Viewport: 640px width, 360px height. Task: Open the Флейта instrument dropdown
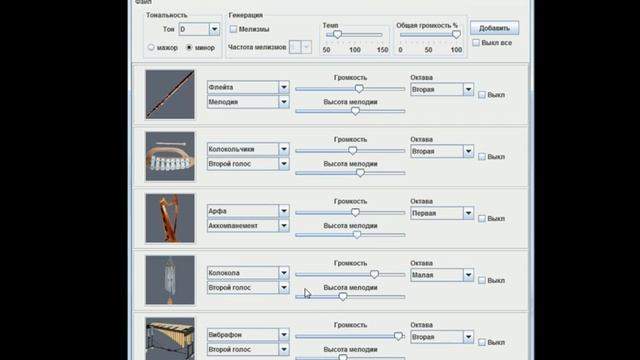pos(248,87)
